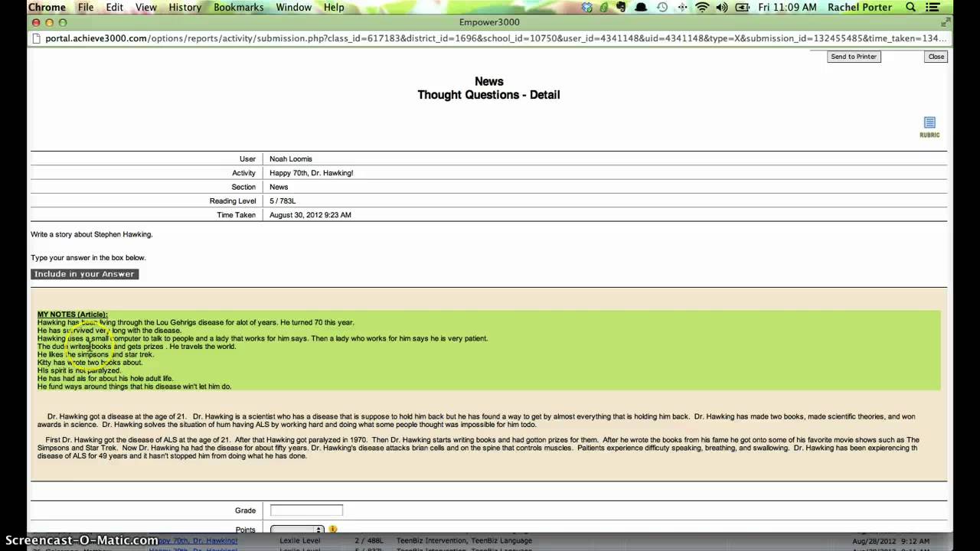Click the Thought Questions - Detail heading
The height and width of the screenshot is (551, 980).
coord(488,95)
